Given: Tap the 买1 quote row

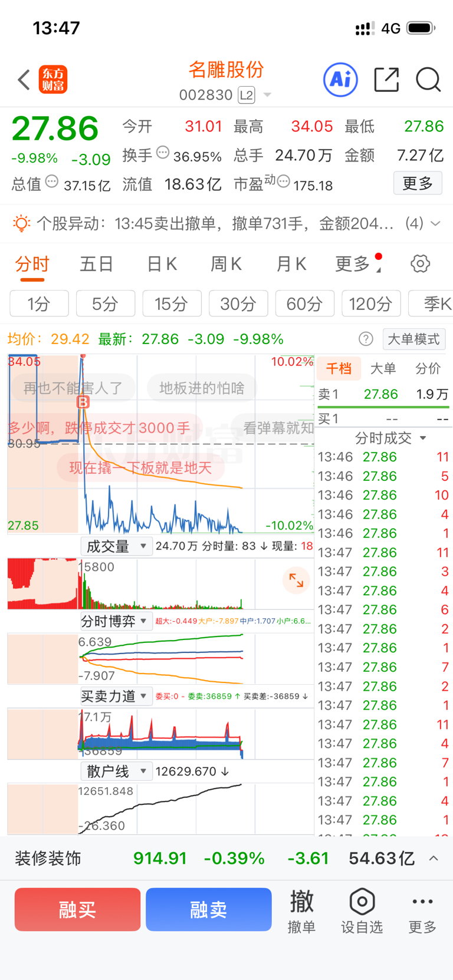Looking at the screenshot, I should [x=383, y=419].
